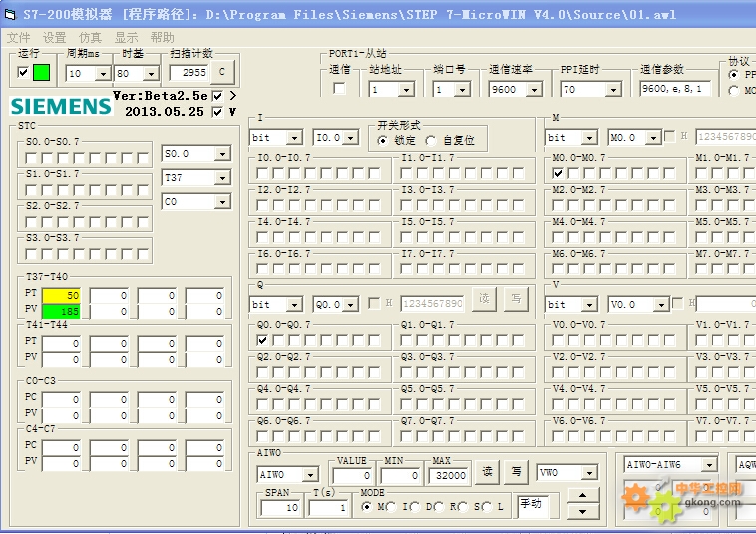Click the T(s) input field

tap(328, 508)
